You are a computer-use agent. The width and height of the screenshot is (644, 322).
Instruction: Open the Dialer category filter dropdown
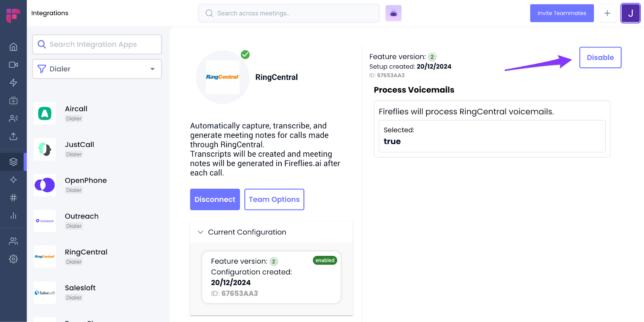pos(97,69)
